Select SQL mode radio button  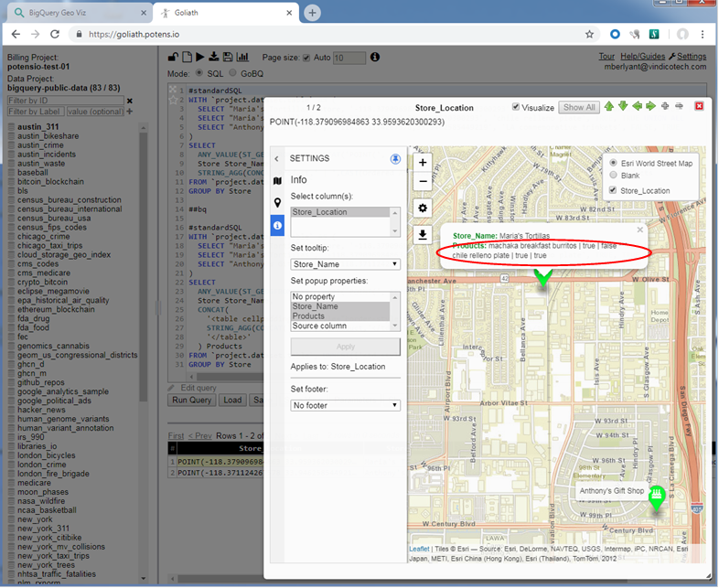coord(199,73)
